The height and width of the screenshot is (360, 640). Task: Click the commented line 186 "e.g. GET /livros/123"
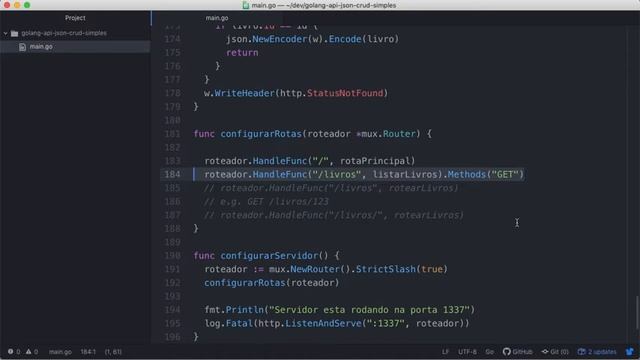[x=266, y=202]
